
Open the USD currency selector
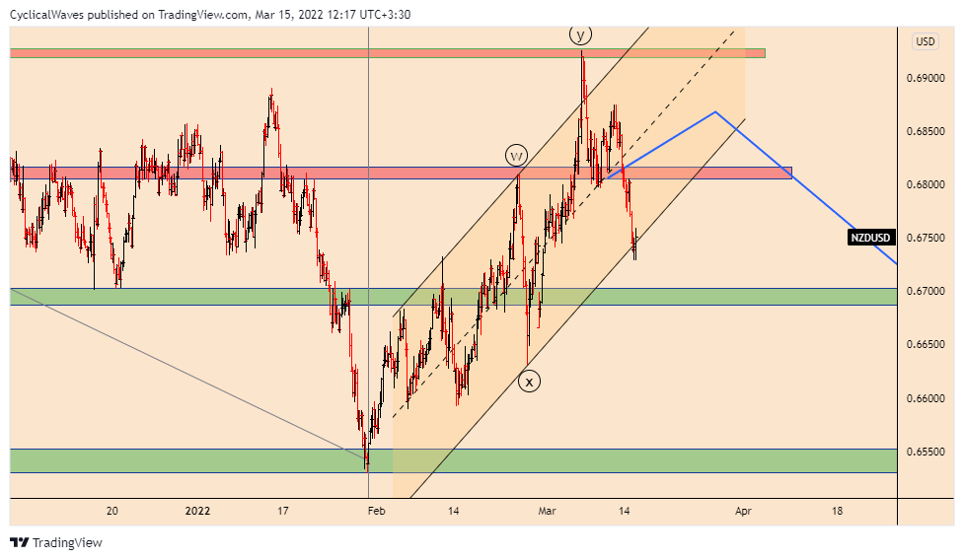tap(925, 41)
